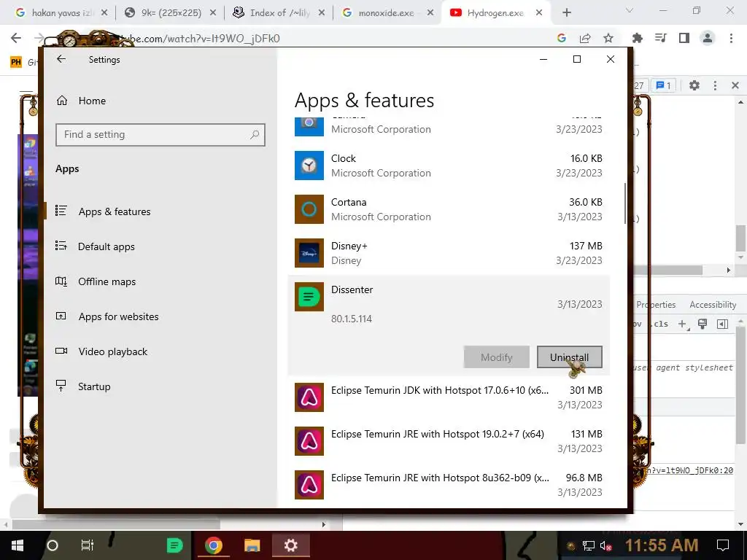This screenshot has height=560, width=747.
Task: Click the 301 MB size value
Action: pyautogui.click(x=586, y=390)
